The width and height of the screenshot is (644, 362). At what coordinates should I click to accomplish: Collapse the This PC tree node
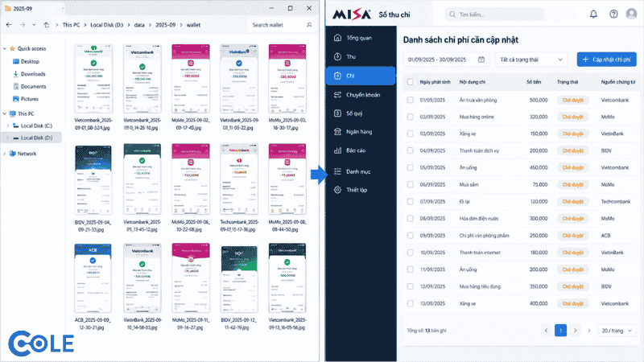tap(5, 113)
